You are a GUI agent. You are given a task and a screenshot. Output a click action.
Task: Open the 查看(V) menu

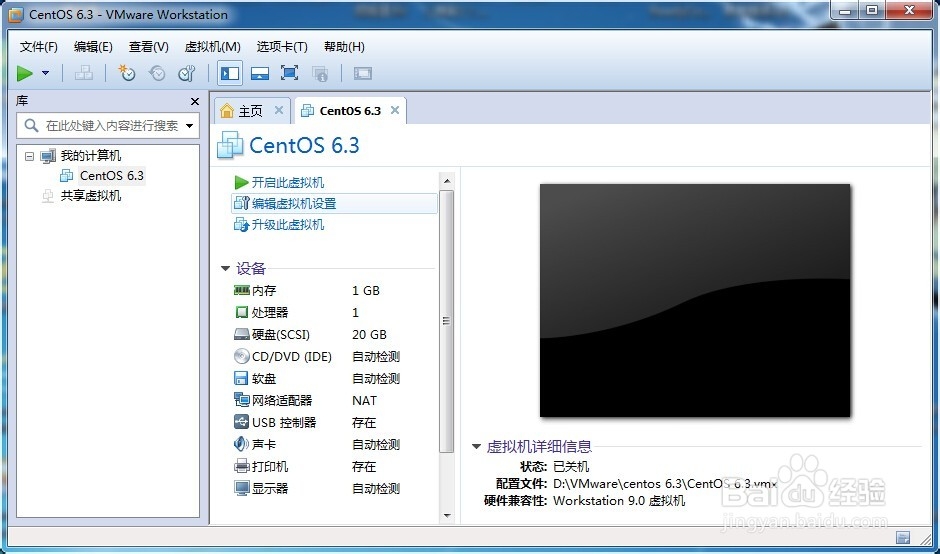tap(149, 47)
